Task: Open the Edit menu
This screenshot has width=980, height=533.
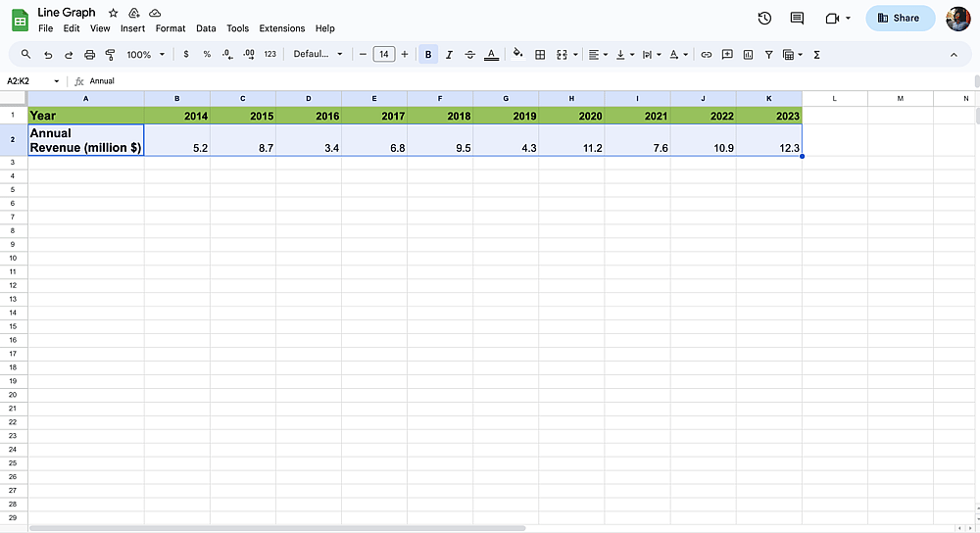Action: pyautogui.click(x=72, y=28)
